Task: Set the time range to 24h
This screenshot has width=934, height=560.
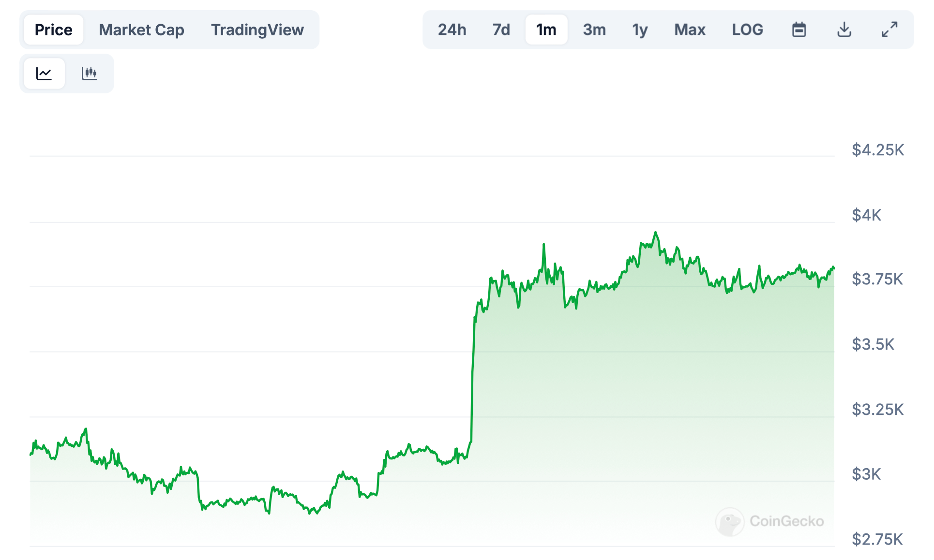Action: (x=452, y=29)
